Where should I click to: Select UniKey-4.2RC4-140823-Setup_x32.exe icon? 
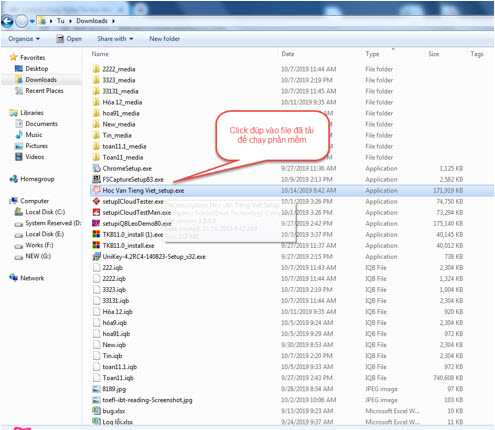[96, 256]
